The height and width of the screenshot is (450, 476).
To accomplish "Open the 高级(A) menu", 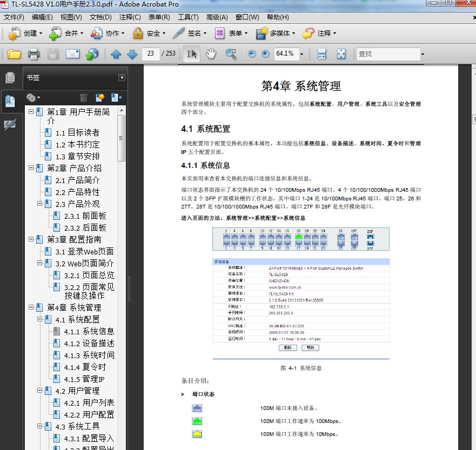I will (x=217, y=17).
